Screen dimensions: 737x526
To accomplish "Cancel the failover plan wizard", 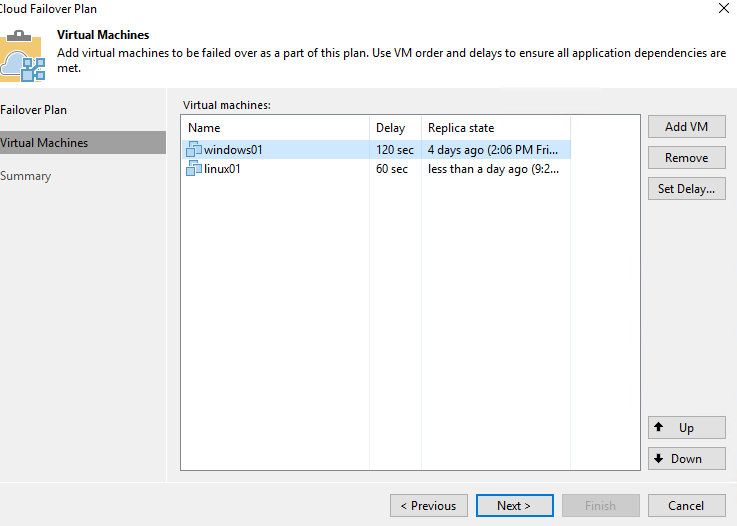I will [686, 506].
